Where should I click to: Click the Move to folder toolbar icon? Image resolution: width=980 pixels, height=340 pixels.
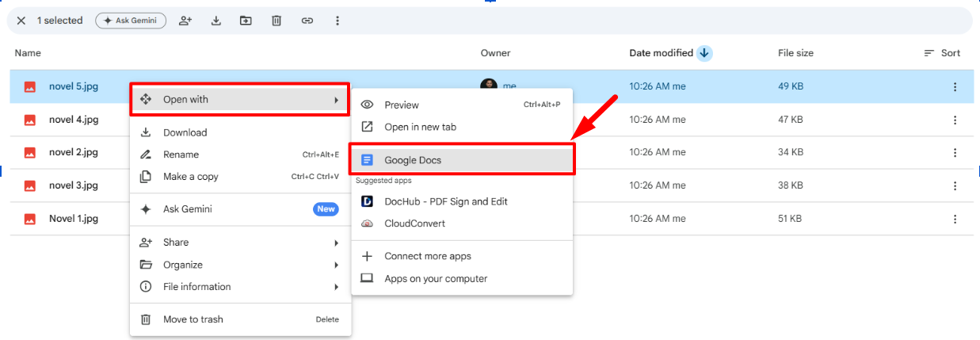pos(246,21)
